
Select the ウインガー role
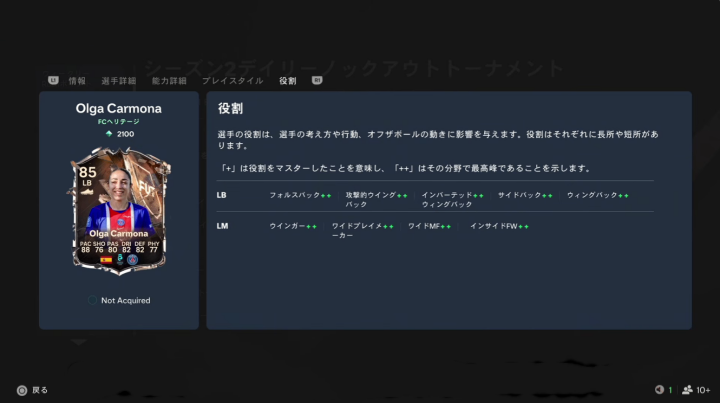(293, 226)
